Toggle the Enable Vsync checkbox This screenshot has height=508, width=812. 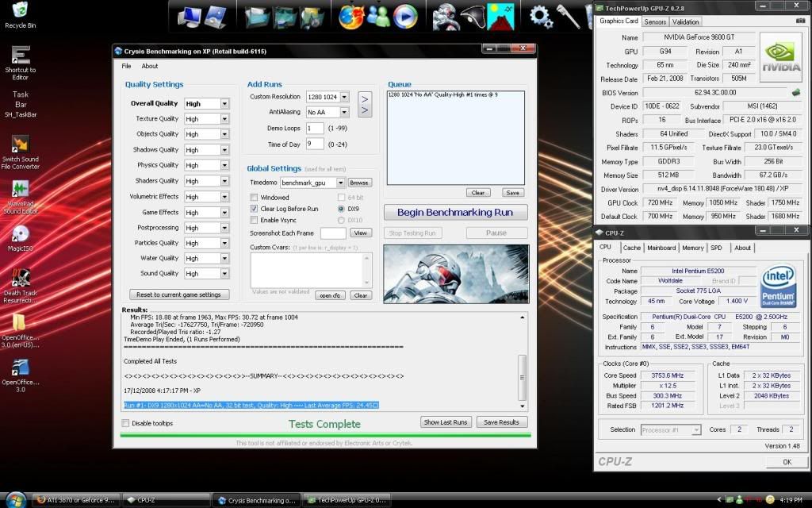[x=254, y=221]
